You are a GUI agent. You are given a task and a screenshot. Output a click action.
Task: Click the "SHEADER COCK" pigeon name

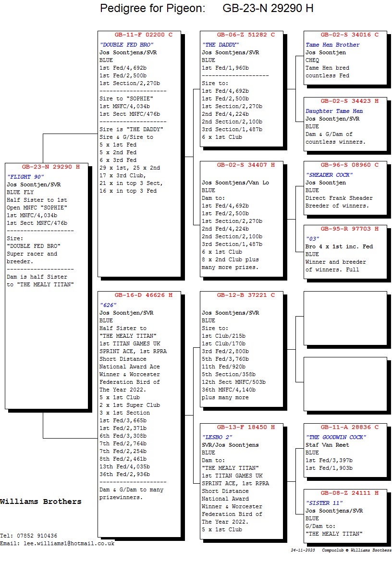(x=329, y=175)
